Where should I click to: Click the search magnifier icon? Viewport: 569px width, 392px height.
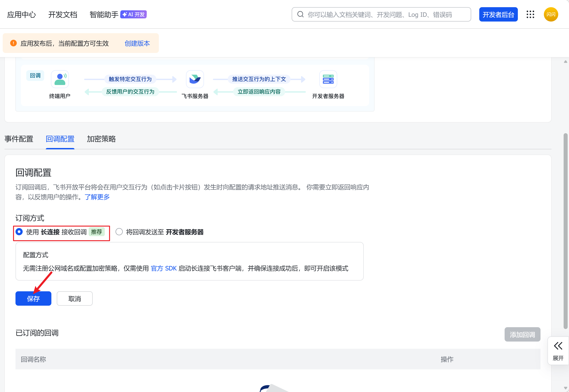tap(300, 14)
